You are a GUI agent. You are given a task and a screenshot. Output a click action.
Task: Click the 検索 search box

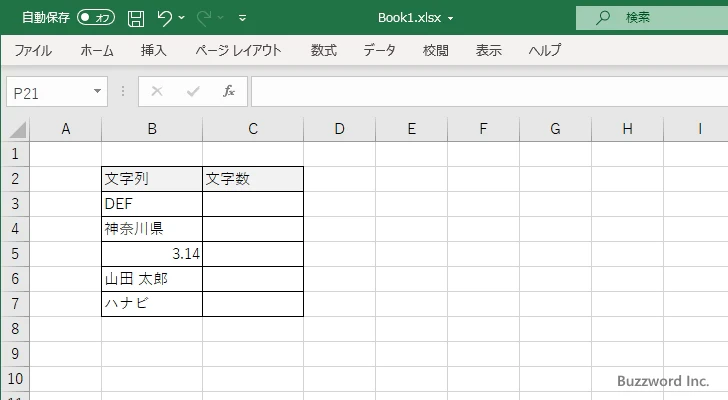(652, 18)
